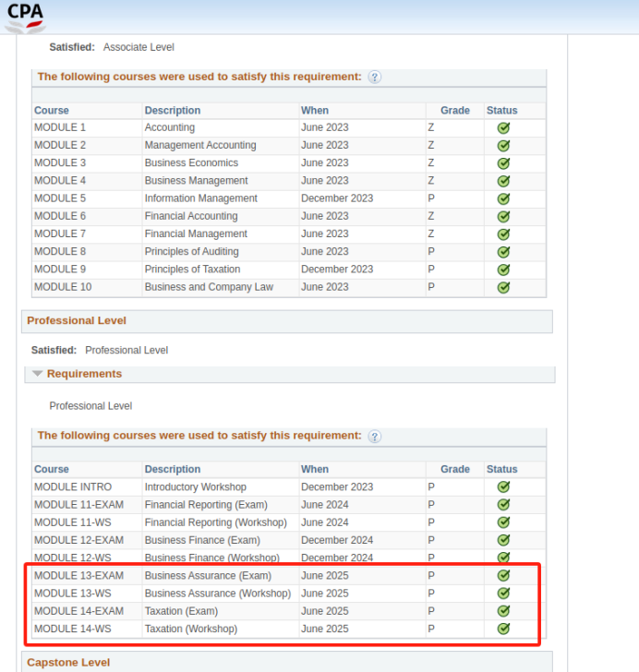Click status checkmark for MODULE 14-WS row
This screenshot has width=639, height=672.
503,629
